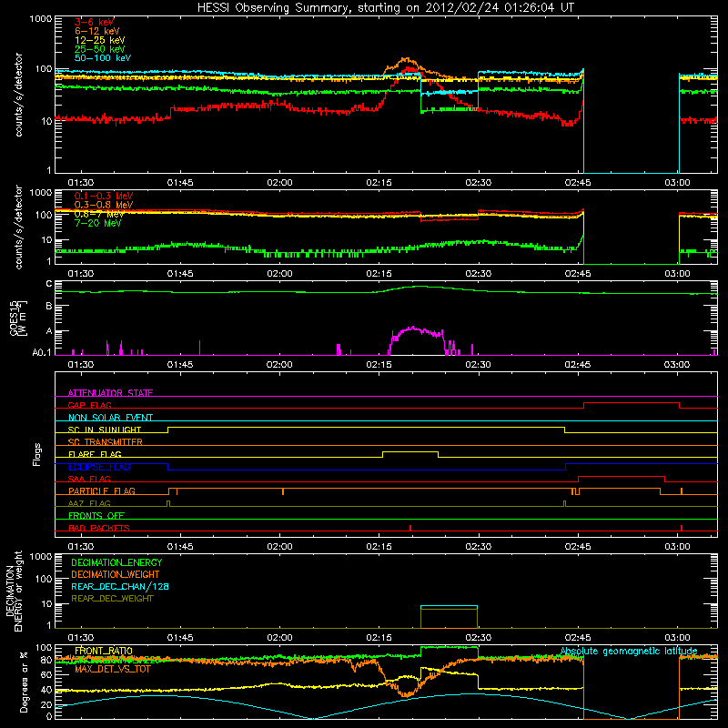Pick the REAR_DEC_WEIGHT legend label
728x728 pixels.
112,599
